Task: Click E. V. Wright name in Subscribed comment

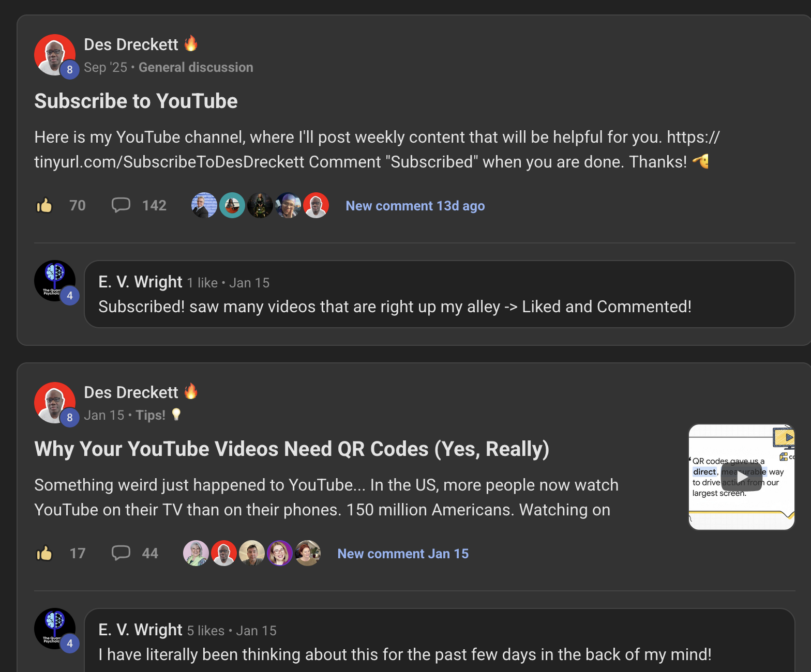Action: pyautogui.click(x=140, y=282)
